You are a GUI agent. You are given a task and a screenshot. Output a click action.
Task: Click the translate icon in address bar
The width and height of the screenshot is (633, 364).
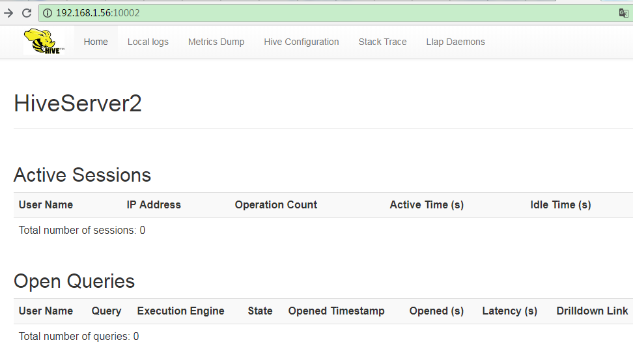pyautogui.click(x=623, y=13)
